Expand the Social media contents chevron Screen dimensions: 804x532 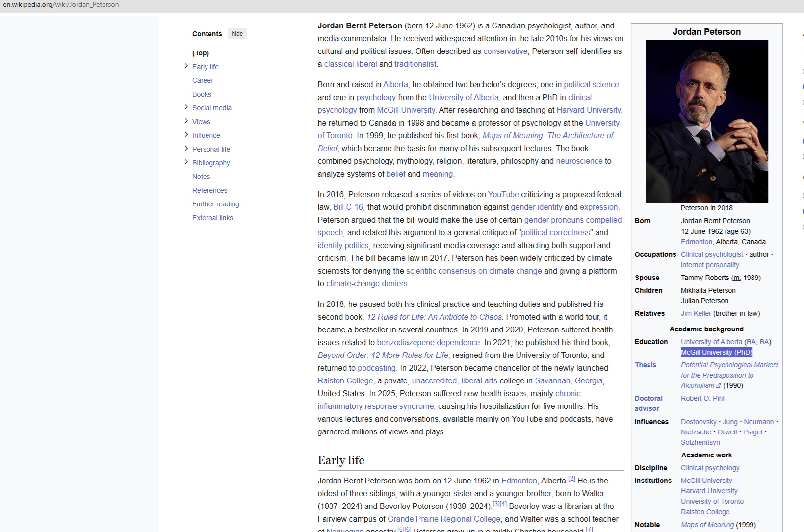click(x=186, y=107)
